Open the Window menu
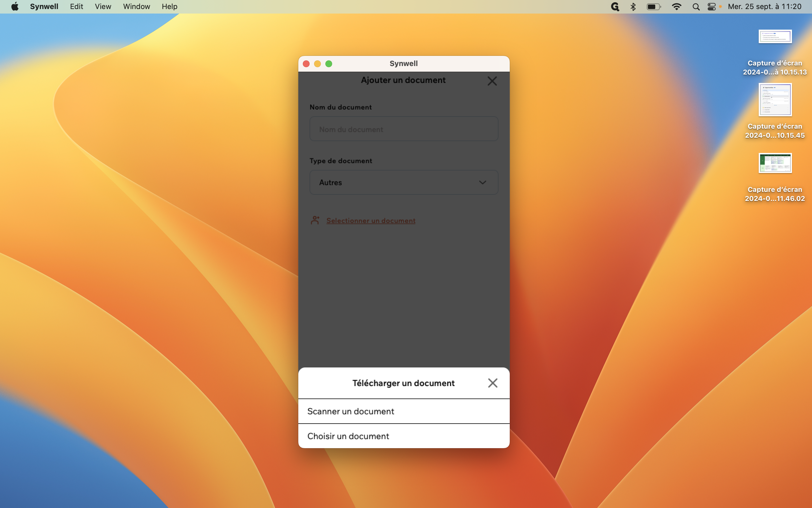Viewport: 812px width, 508px height. tap(136, 6)
